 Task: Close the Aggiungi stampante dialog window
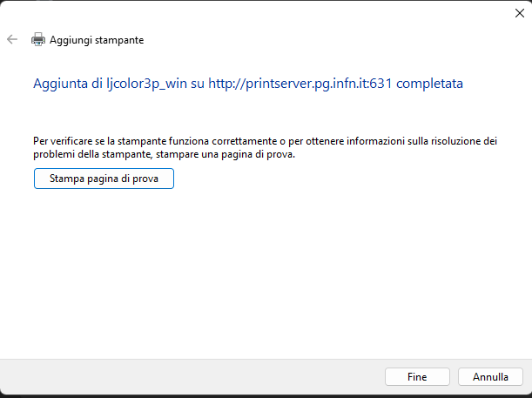[x=520, y=13]
